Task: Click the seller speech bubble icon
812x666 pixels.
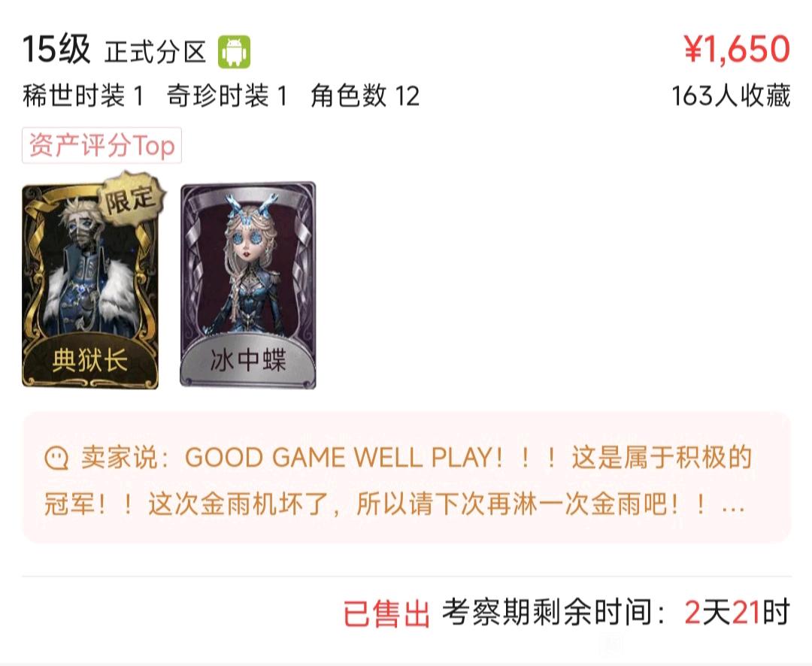Action: pyautogui.click(x=57, y=459)
